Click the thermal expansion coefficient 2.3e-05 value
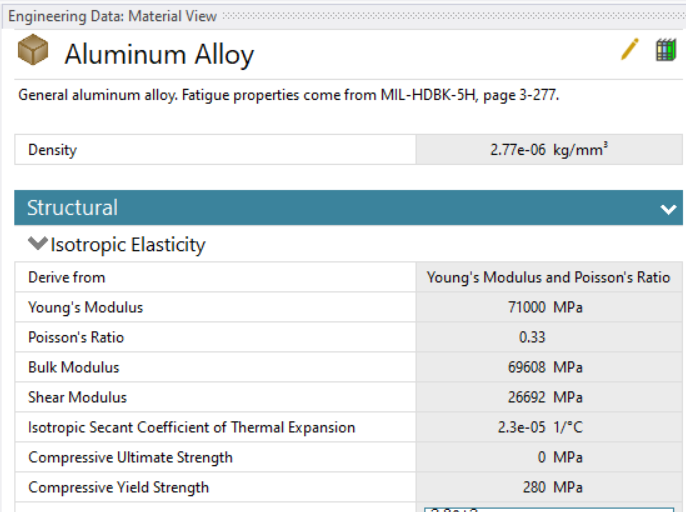This screenshot has height=512, width=686. click(548, 427)
